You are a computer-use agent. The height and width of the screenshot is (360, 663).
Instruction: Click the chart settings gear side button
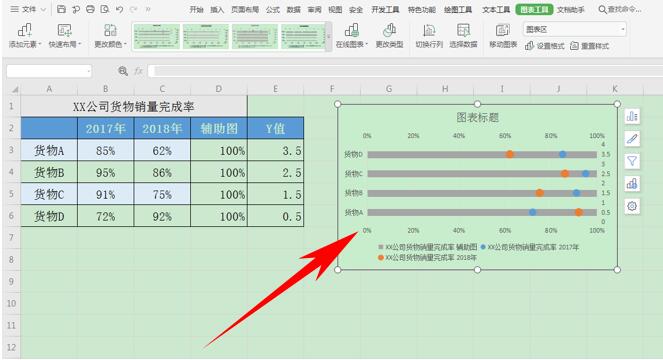tap(632, 206)
